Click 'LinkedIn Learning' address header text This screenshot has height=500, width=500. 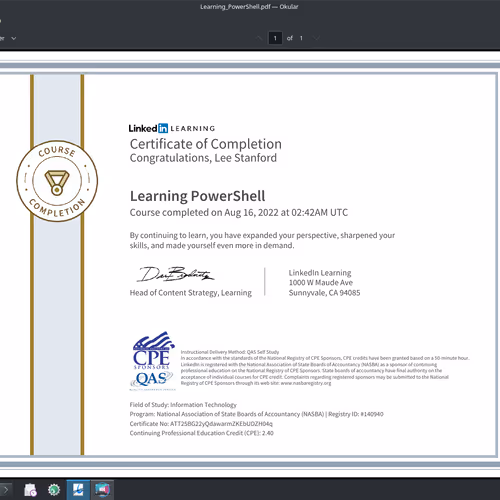pyautogui.click(x=320, y=273)
